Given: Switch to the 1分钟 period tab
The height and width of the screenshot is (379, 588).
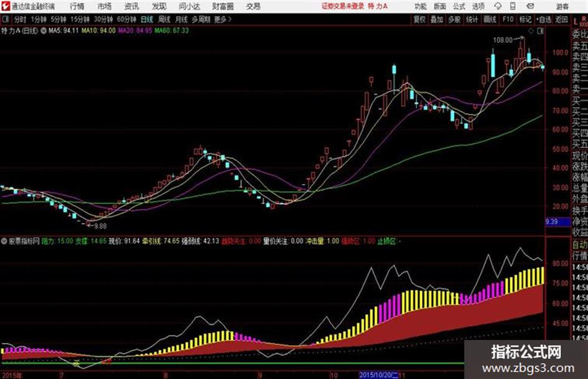Looking at the screenshot, I should point(38,19).
